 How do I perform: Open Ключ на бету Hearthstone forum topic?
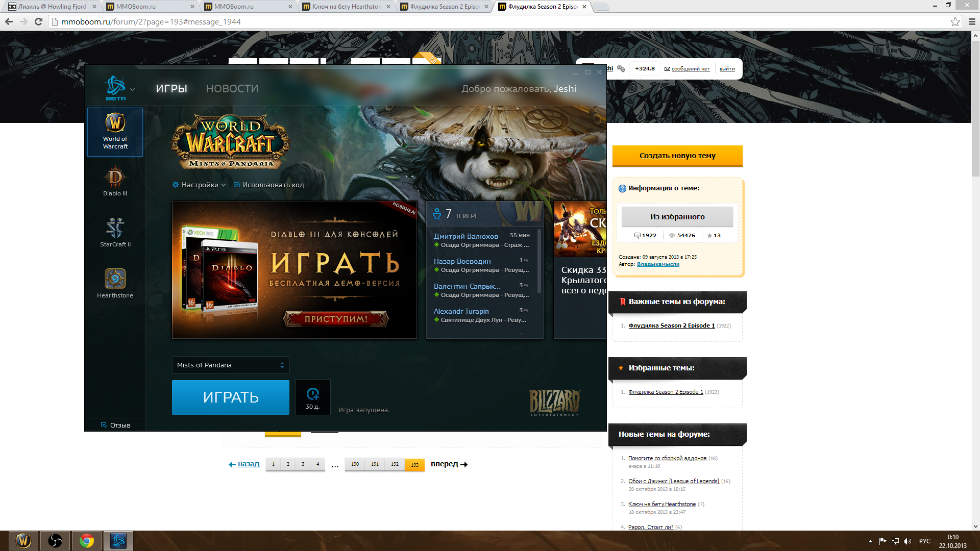[662, 504]
